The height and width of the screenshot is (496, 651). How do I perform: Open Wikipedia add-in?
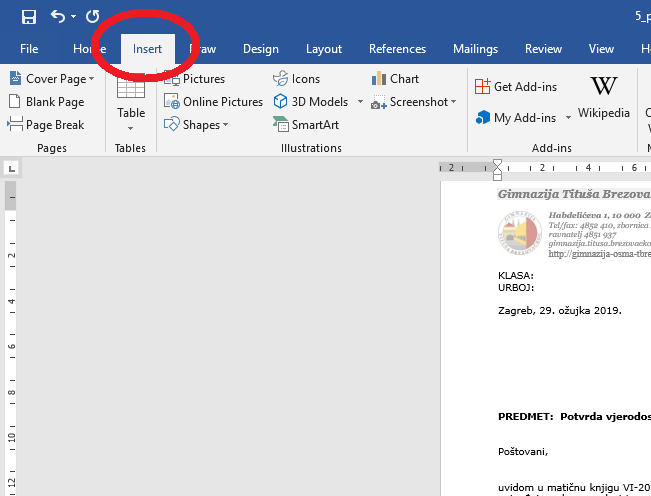(604, 98)
